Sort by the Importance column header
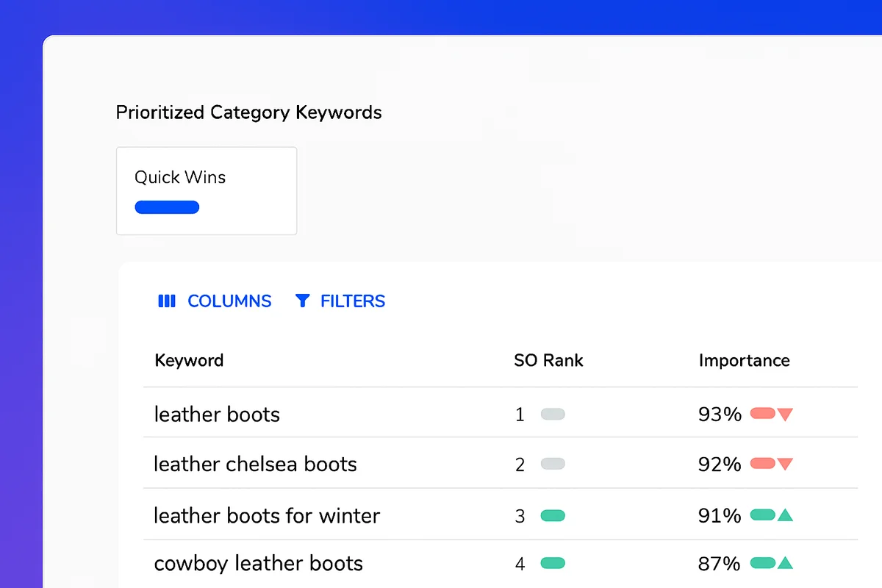882x588 pixels. [x=744, y=361]
